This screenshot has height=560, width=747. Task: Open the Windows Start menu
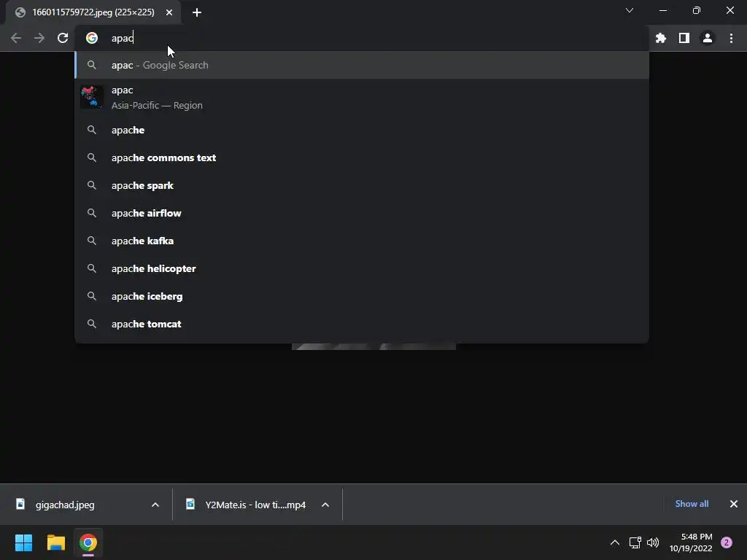pos(23,542)
